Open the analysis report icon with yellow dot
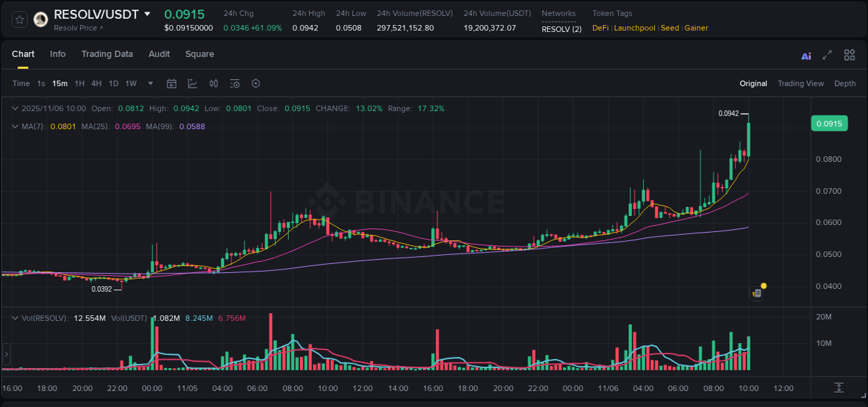 click(x=757, y=293)
